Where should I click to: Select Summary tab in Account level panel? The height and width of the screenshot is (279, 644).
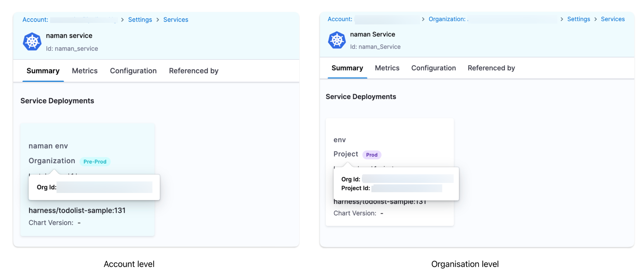pyautogui.click(x=43, y=71)
